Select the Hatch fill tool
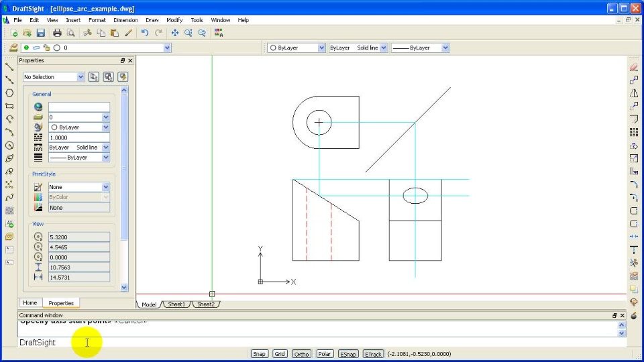This screenshot has height=362, width=644. click(9, 210)
